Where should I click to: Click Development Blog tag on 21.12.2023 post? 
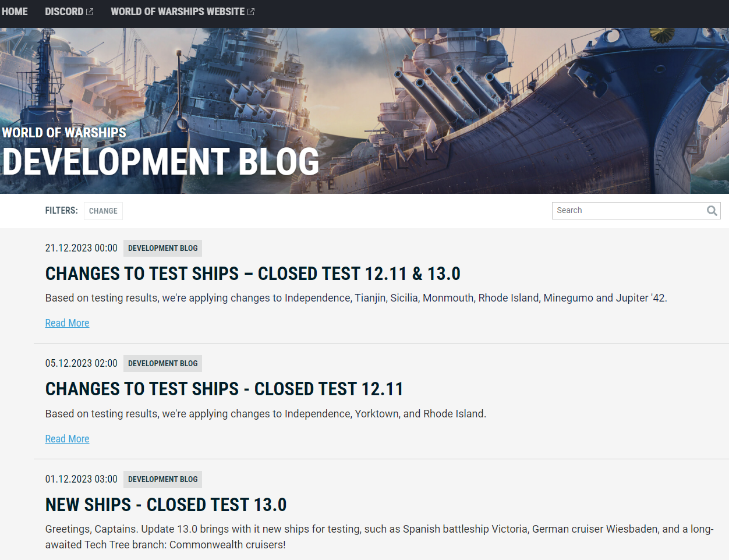pos(162,248)
